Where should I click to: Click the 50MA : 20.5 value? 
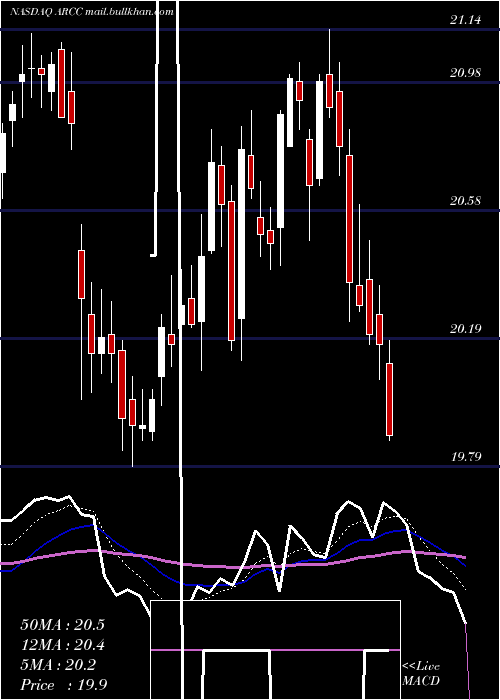tap(62, 625)
